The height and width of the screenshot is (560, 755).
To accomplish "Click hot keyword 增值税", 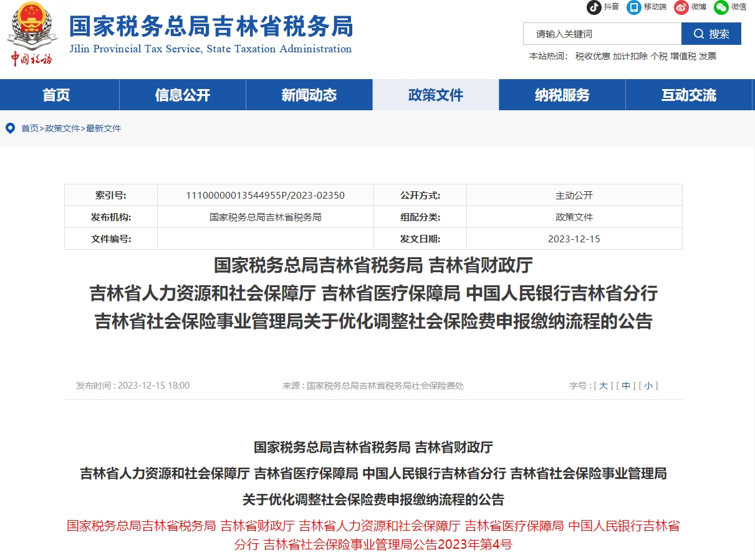I will tap(683, 56).
